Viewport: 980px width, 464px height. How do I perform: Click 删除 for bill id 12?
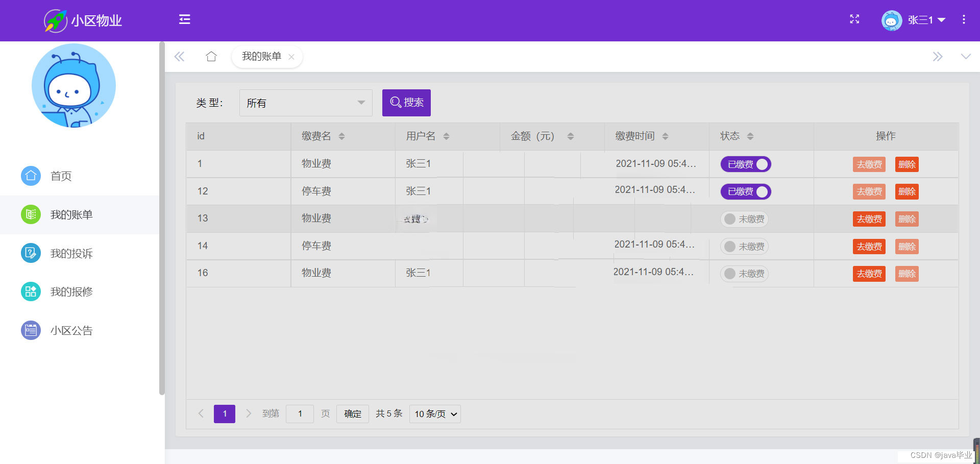907,191
